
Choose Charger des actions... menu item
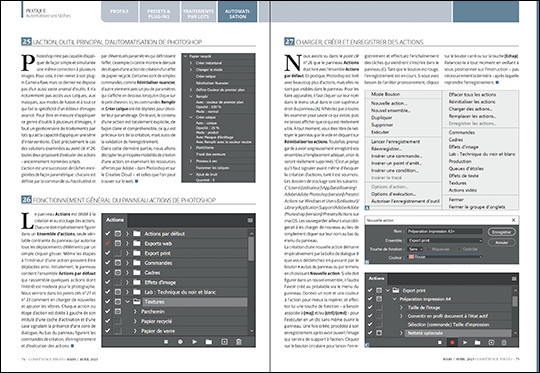point(470,109)
